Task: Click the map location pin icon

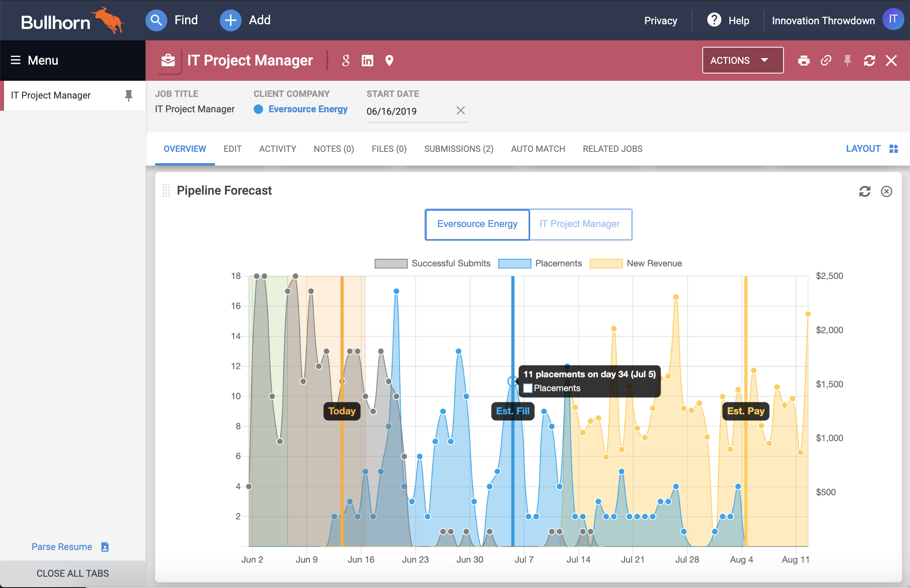Action: tap(389, 61)
